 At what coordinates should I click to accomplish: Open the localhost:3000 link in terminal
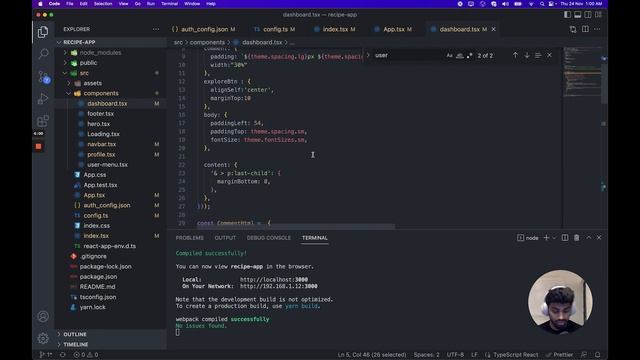[274, 280]
